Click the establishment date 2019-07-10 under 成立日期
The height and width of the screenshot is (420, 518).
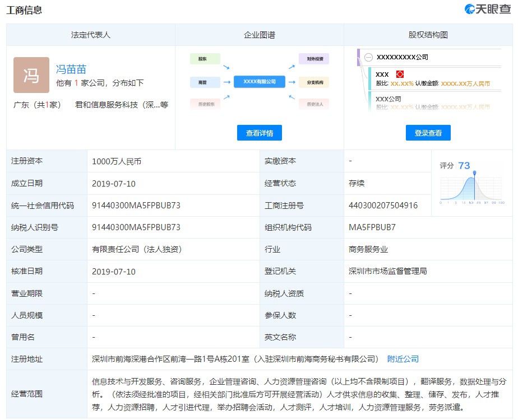114,184
